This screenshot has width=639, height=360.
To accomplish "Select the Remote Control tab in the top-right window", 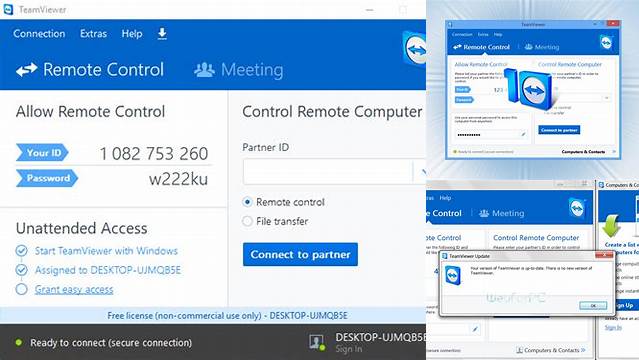I will coord(481,47).
